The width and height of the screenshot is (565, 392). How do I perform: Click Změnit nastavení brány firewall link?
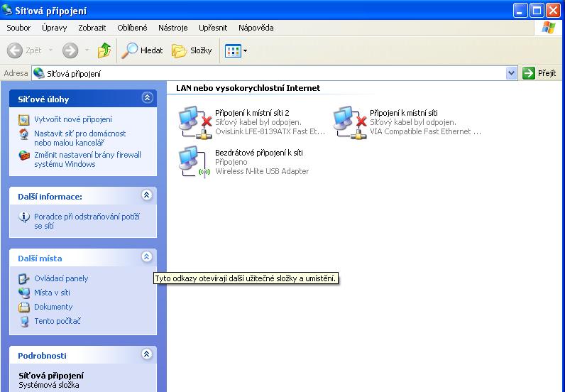pos(87,159)
